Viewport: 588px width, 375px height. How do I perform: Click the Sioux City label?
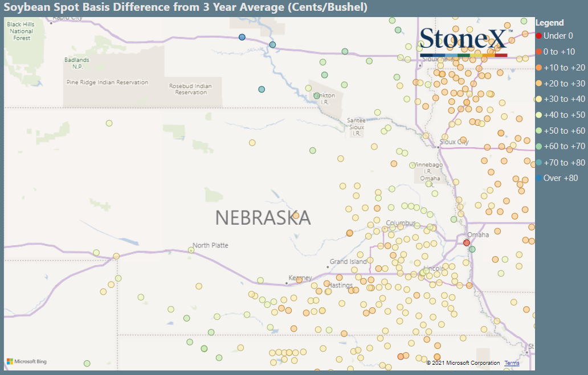(x=454, y=142)
